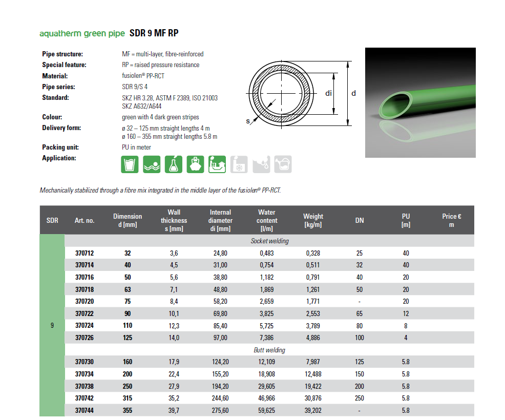Click the watering can application icon
This screenshot has height=420, width=505.
(283, 164)
